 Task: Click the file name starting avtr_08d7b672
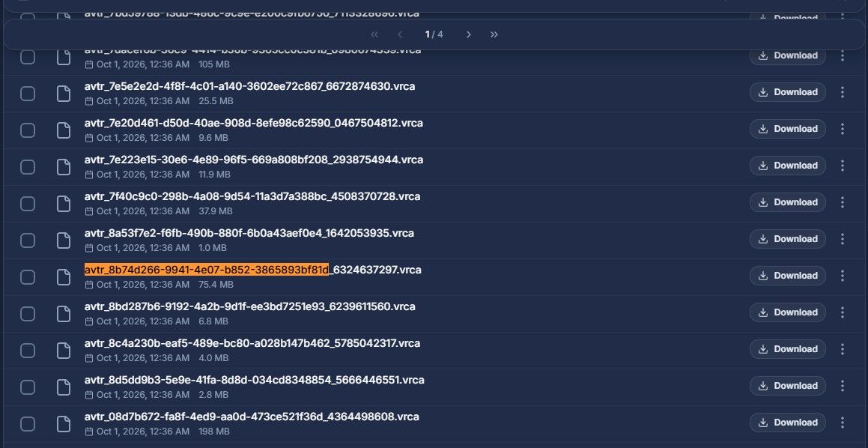click(252, 417)
